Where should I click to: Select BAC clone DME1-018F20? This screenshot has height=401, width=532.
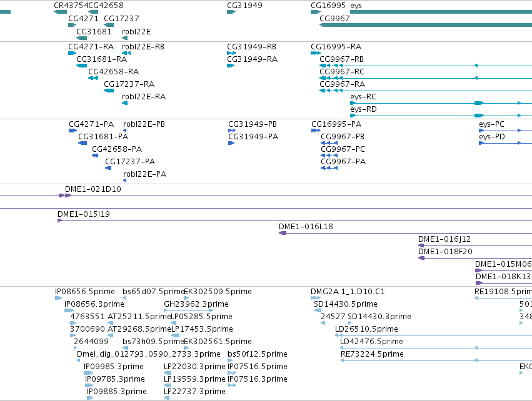445,252
